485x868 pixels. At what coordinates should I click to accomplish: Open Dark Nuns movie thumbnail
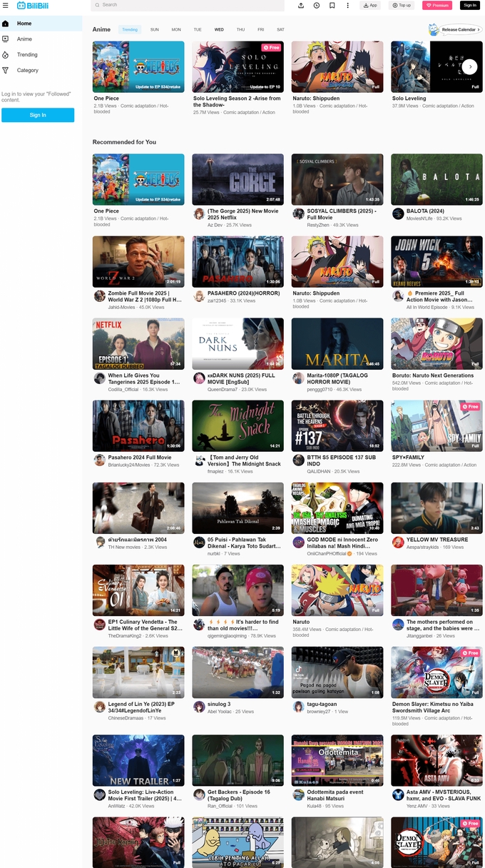(x=238, y=343)
